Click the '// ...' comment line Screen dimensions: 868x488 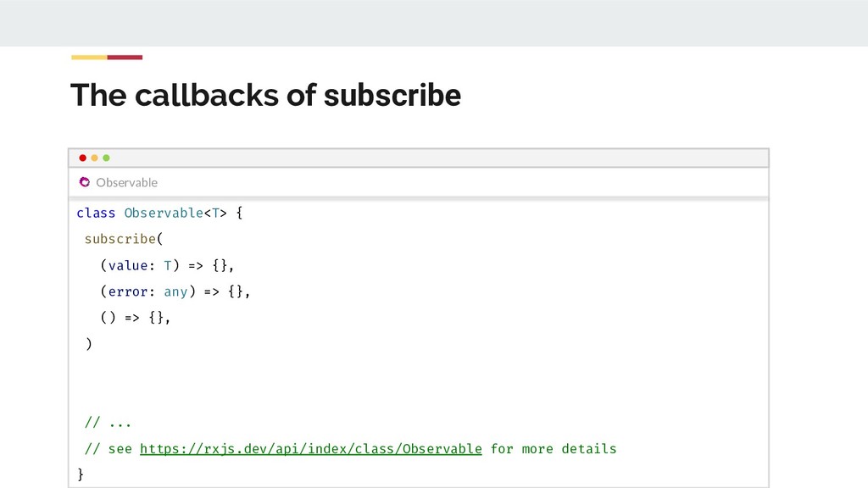tap(108, 422)
